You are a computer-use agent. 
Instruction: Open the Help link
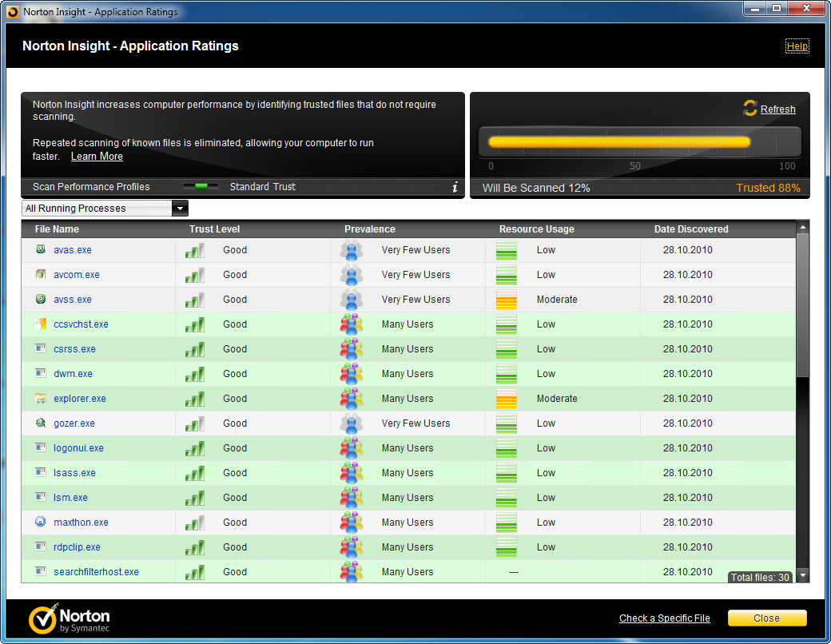coord(797,46)
